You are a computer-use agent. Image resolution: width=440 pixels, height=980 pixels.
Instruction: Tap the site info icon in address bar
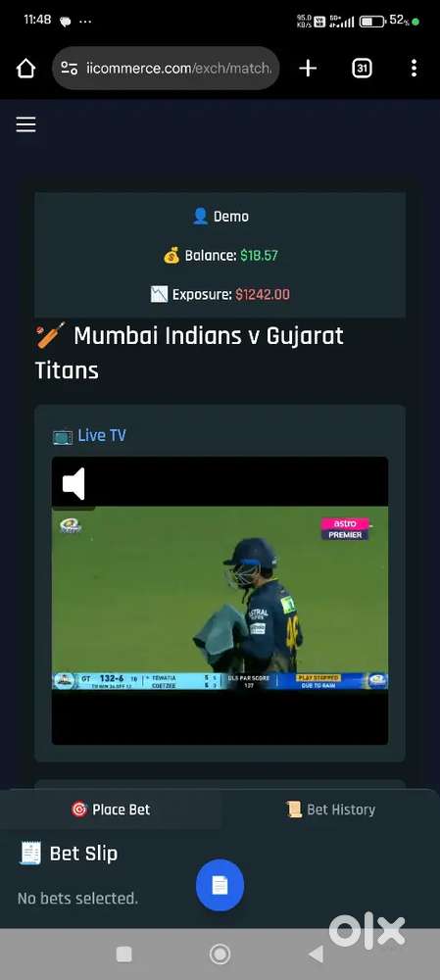tap(70, 69)
